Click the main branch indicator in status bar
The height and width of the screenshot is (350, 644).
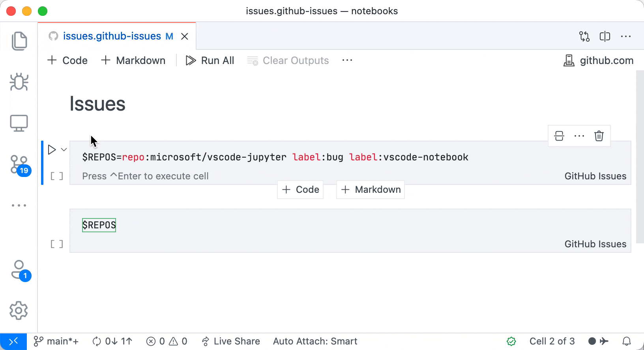tap(56, 341)
